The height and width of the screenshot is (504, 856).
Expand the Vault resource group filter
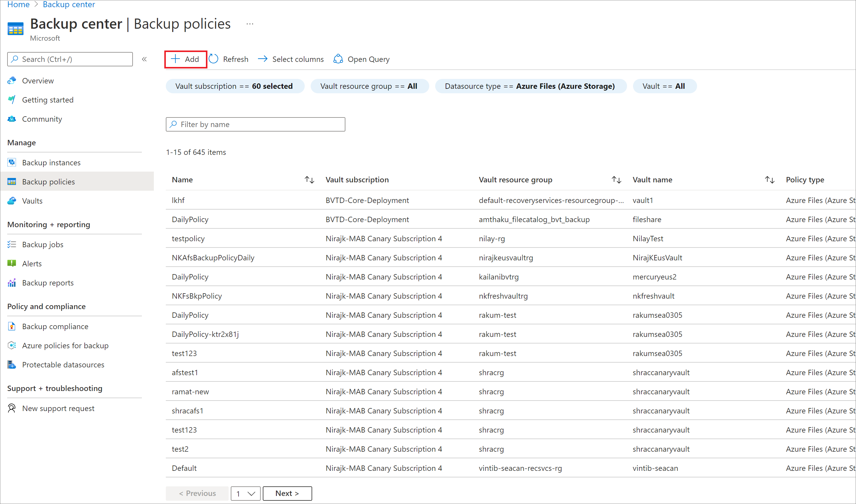tap(369, 85)
